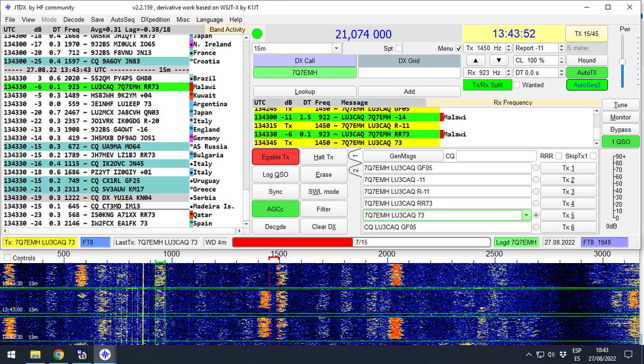Open the Decode menu

(x=74, y=19)
